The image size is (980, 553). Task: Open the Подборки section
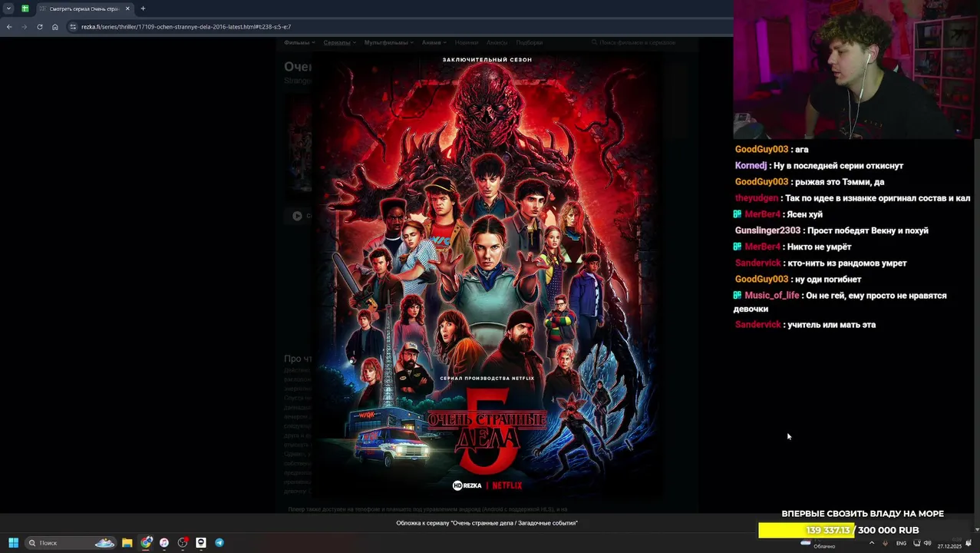click(x=530, y=43)
